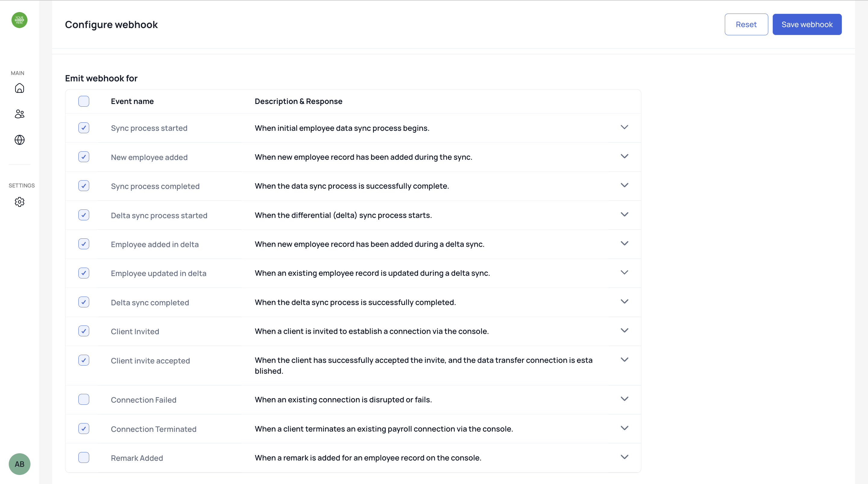Uncheck the Delta sync process started event
Image resolution: width=868 pixels, height=484 pixels.
(x=83, y=215)
